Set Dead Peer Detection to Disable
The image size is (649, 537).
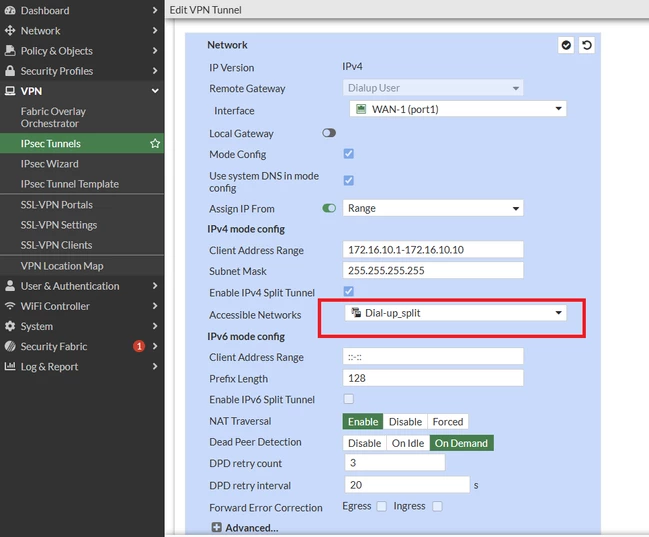364,443
